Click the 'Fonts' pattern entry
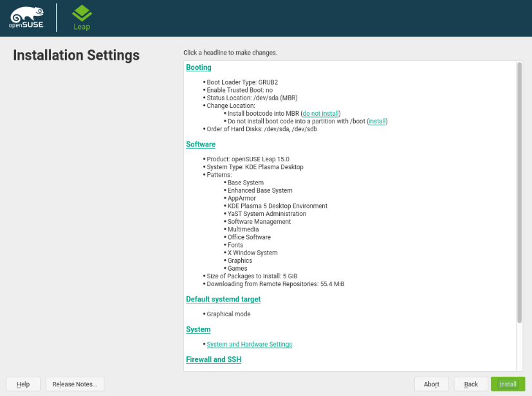Viewport: 532px width, 396px height. click(x=235, y=245)
